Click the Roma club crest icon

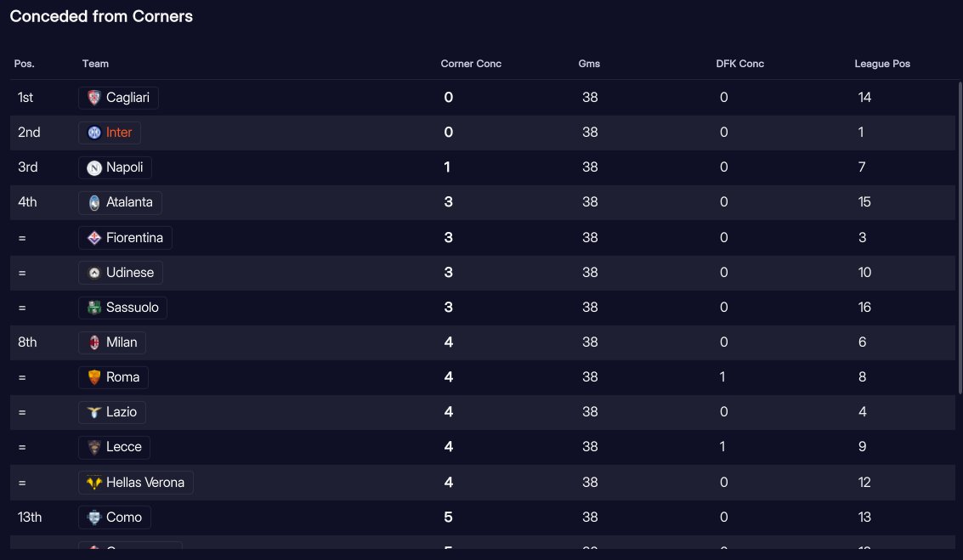(94, 377)
